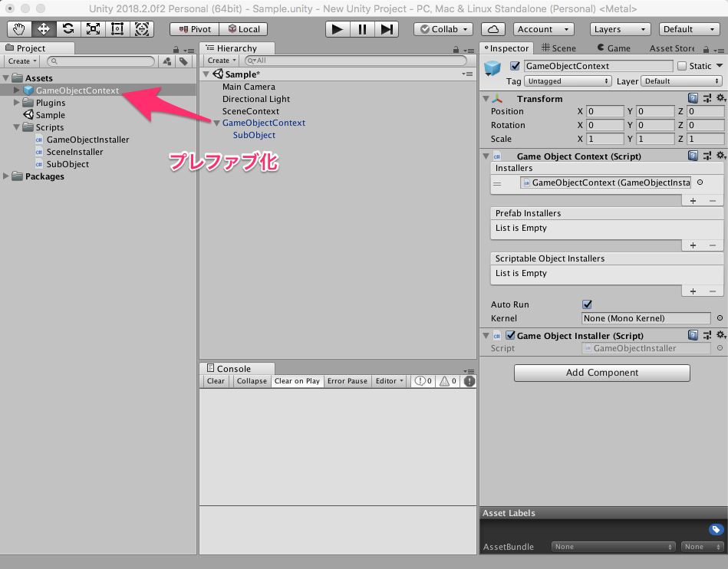Click the Add Component button
Viewport: 728px width, 569px height.
(601, 373)
